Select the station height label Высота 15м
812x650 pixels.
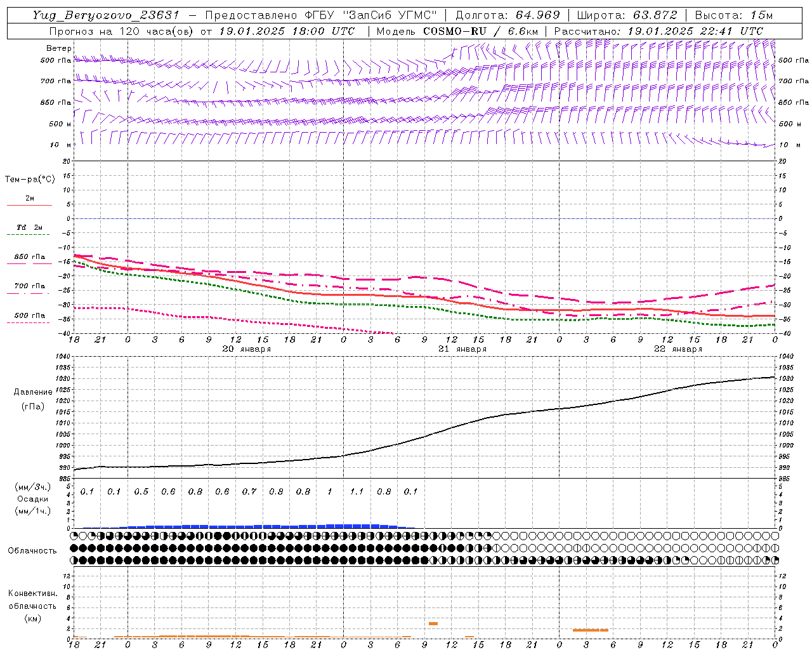[x=734, y=15]
